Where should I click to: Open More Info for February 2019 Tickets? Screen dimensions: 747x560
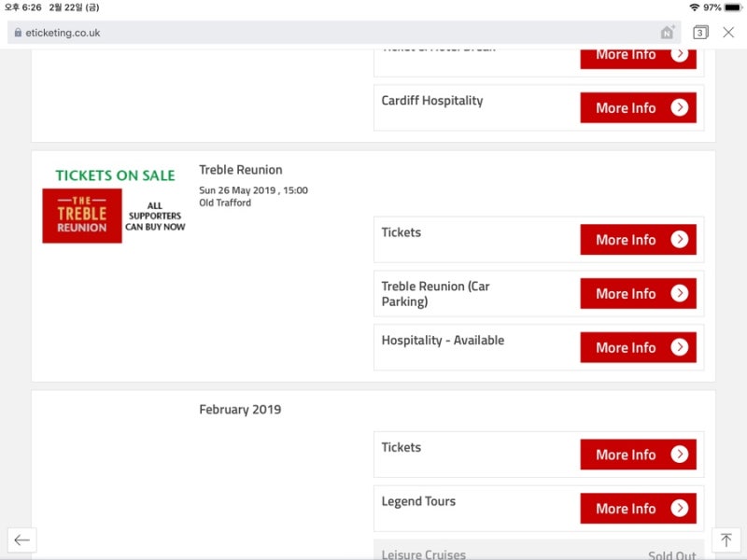(x=638, y=455)
